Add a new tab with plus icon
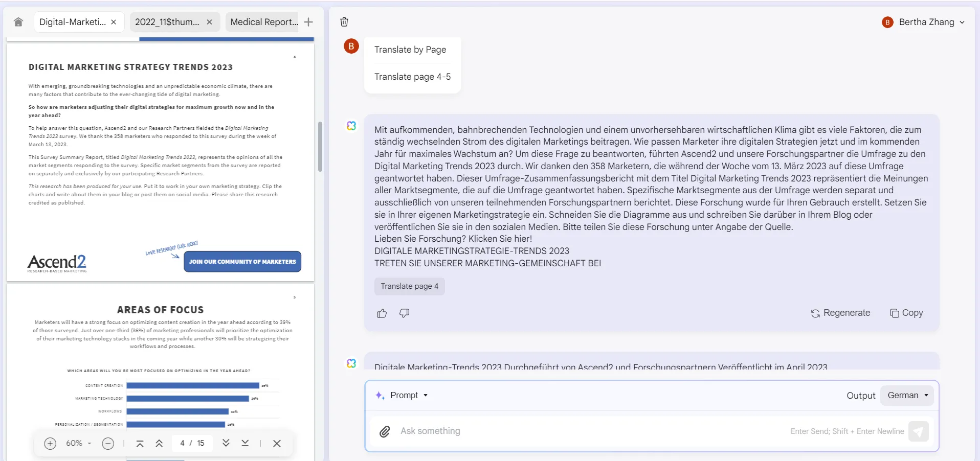Image resolution: width=980 pixels, height=461 pixels. click(308, 22)
